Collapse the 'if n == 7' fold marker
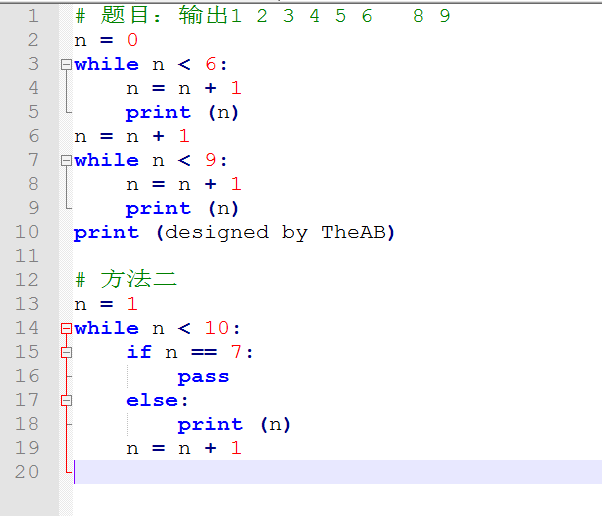The height and width of the screenshot is (516, 602). pyautogui.click(x=66, y=352)
